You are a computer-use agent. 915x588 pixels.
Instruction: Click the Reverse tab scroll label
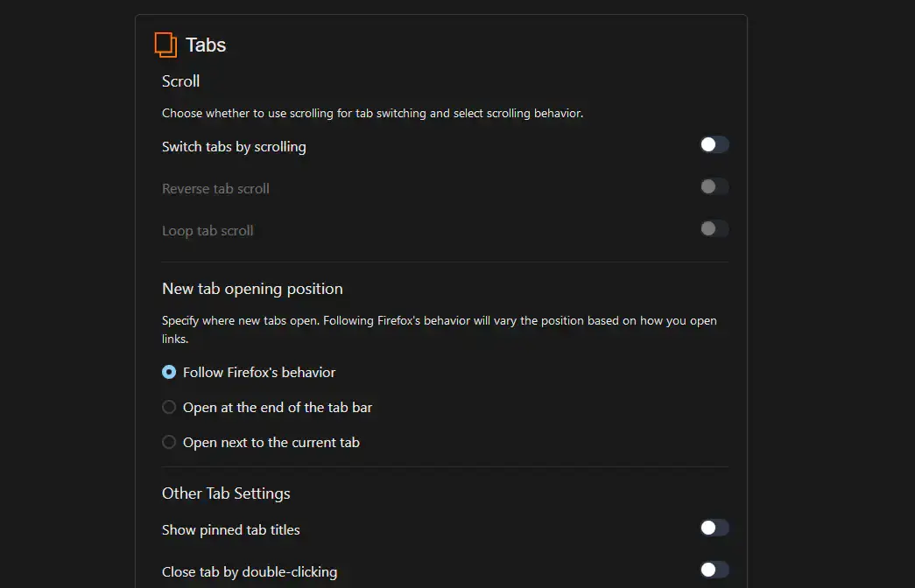coord(215,188)
